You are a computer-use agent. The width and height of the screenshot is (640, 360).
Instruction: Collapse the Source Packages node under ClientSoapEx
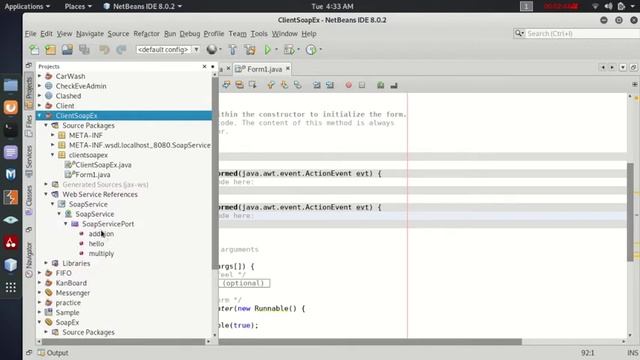pyautogui.click(x=46, y=125)
